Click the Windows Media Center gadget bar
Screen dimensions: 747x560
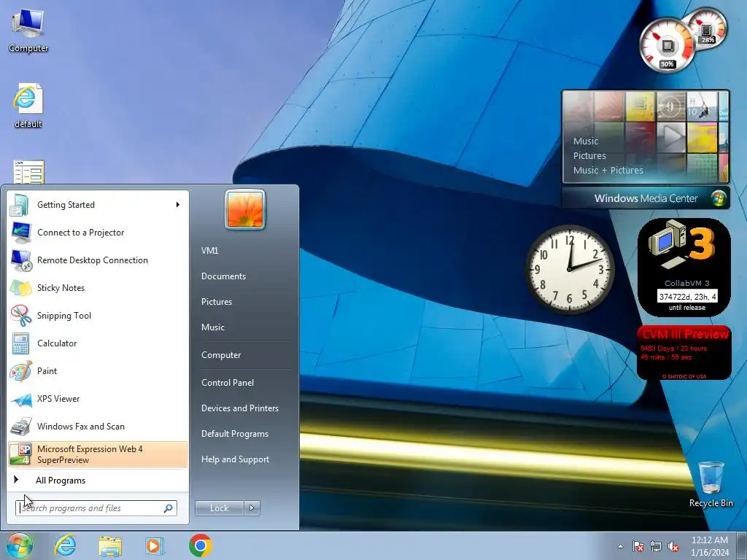coord(646,198)
